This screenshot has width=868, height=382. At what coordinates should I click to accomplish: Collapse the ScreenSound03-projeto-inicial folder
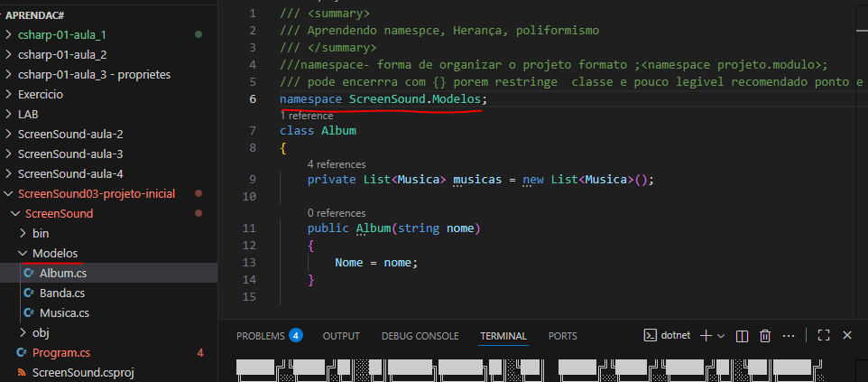click(8, 194)
